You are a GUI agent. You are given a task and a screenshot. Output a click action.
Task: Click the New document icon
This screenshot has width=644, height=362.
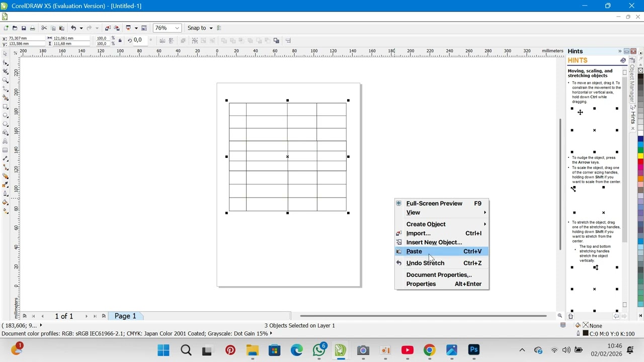click(6, 28)
